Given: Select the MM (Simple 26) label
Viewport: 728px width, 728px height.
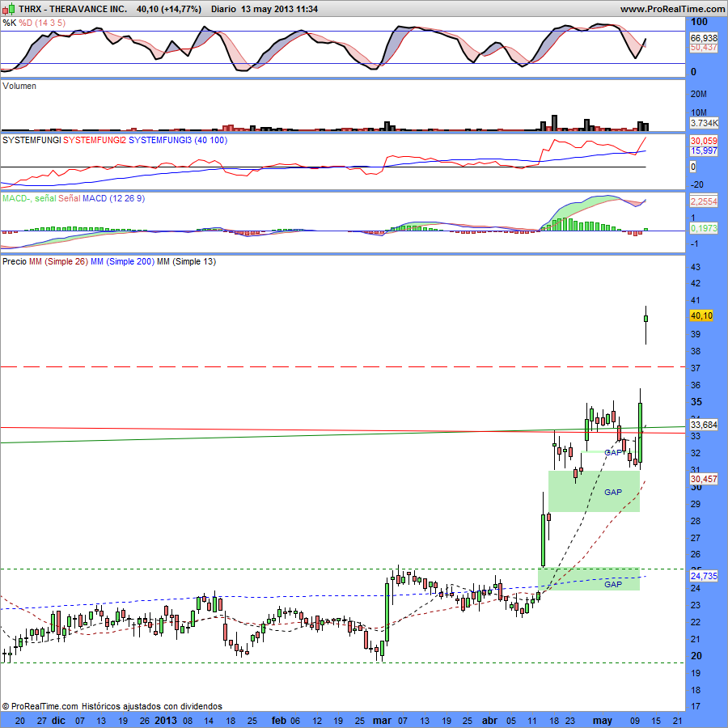Looking at the screenshot, I should click(x=58, y=261).
